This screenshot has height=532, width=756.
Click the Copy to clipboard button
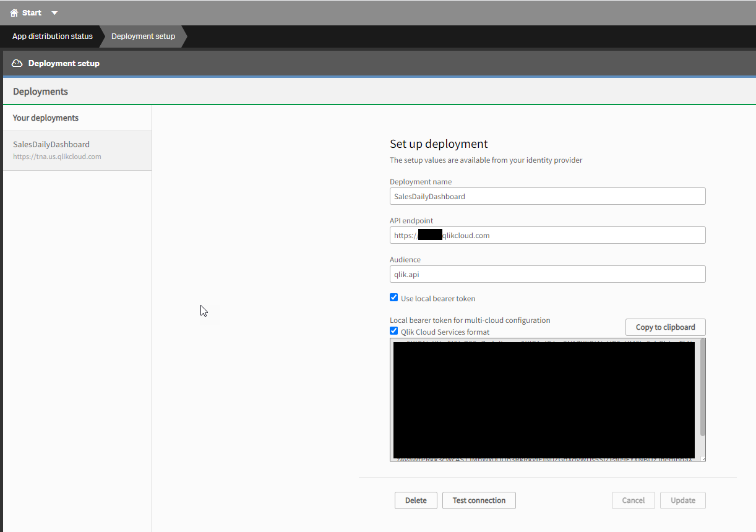665,327
